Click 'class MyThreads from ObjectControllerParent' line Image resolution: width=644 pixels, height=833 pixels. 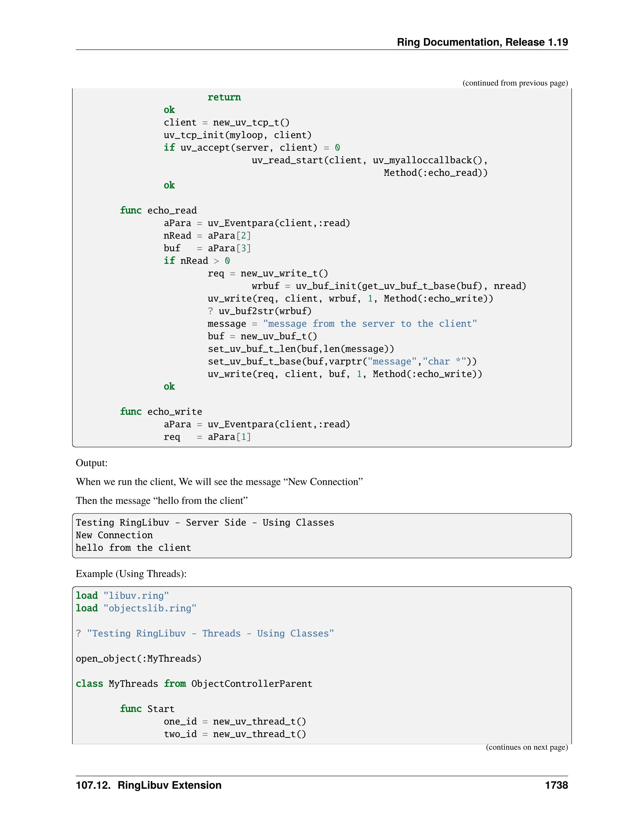194,684
